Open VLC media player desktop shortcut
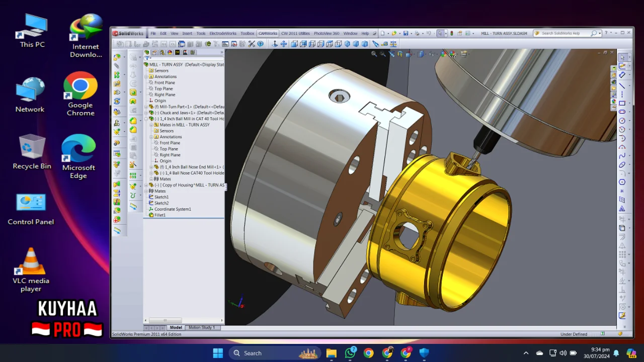Viewport: 644px width, 362px height. pyautogui.click(x=31, y=270)
